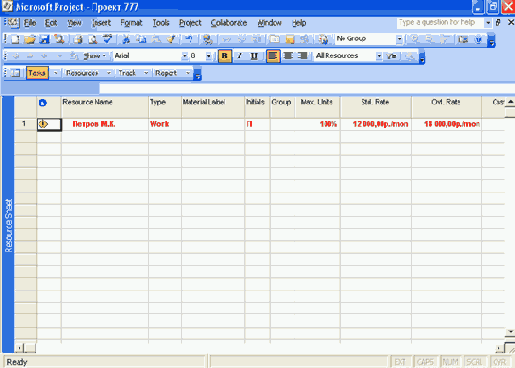Click the warning indicator icon in row 1
Image resolution: width=515 pixels, height=368 pixels.
[43, 124]
